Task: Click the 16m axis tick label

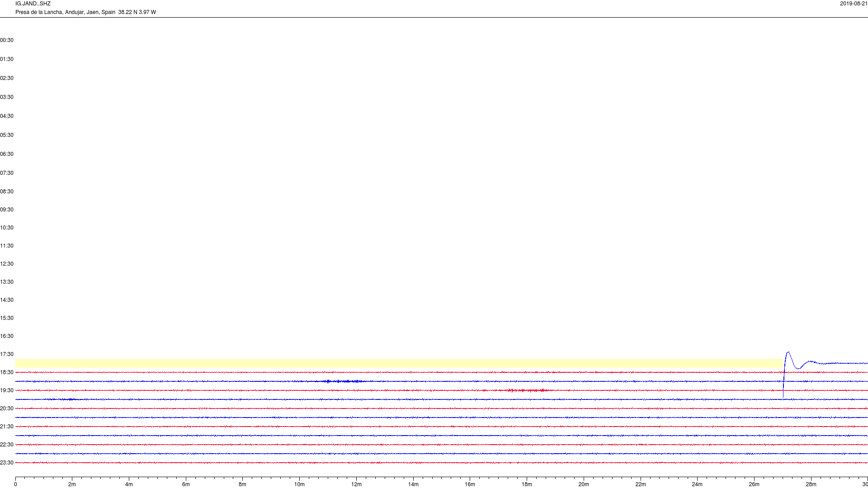Action: 470,484
